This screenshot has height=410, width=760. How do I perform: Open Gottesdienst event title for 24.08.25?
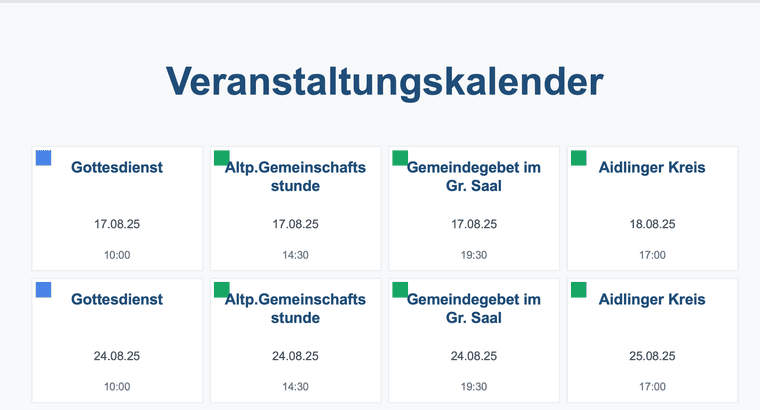117,299
